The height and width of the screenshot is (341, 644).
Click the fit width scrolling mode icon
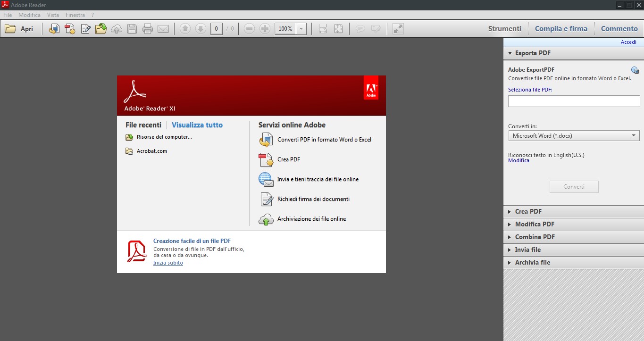323,29
